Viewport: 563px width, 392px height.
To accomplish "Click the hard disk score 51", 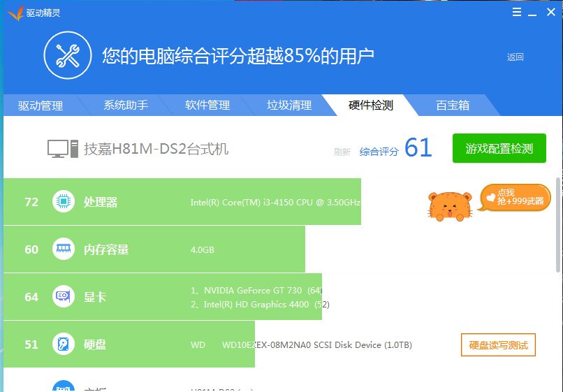I will tap(31, 344).
